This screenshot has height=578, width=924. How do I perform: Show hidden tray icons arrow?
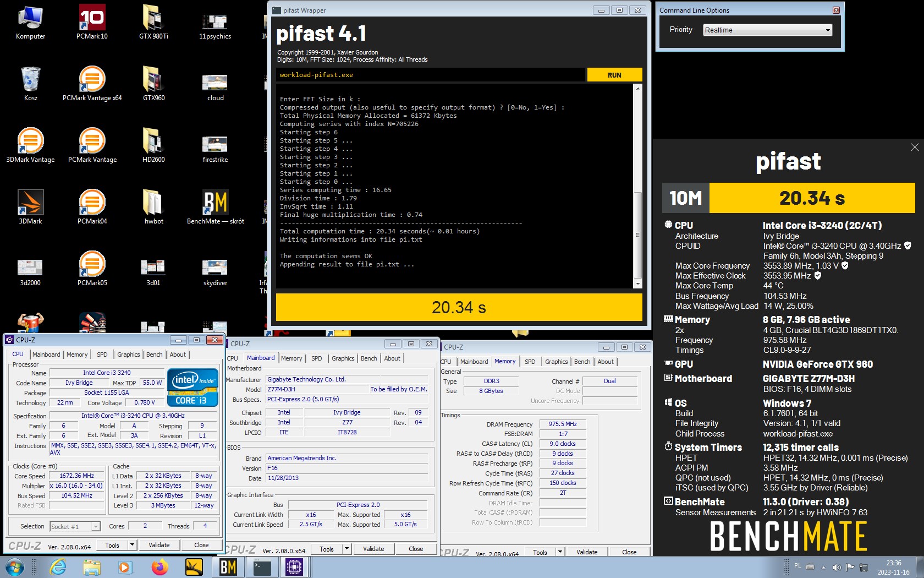tap(823, 567)
